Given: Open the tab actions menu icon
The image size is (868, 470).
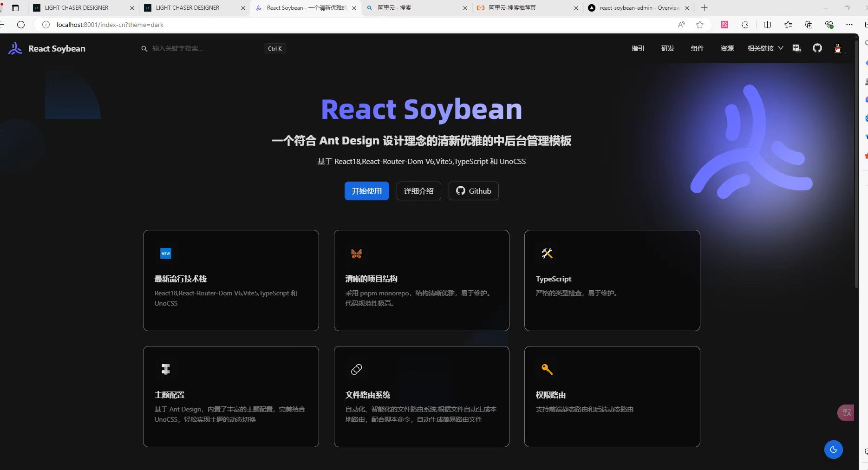Looking at the screenshot, I should pyautogui.click(x=15, y=8).
